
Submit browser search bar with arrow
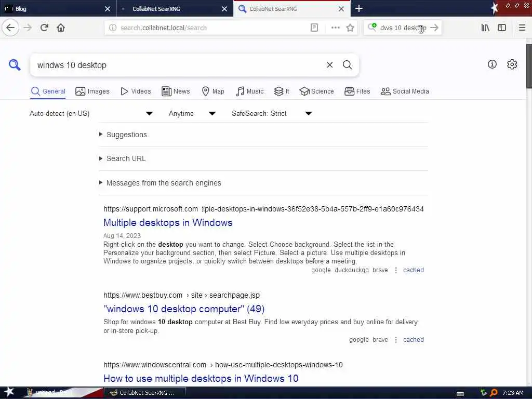click(434, 28)
